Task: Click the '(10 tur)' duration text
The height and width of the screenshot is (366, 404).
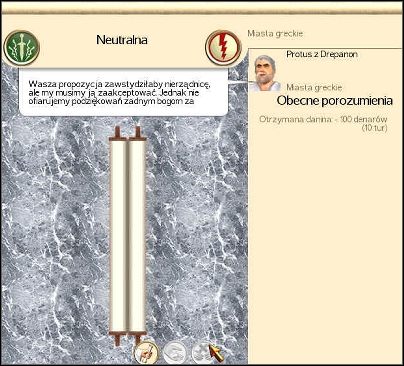Action: [x=375, y=128]
